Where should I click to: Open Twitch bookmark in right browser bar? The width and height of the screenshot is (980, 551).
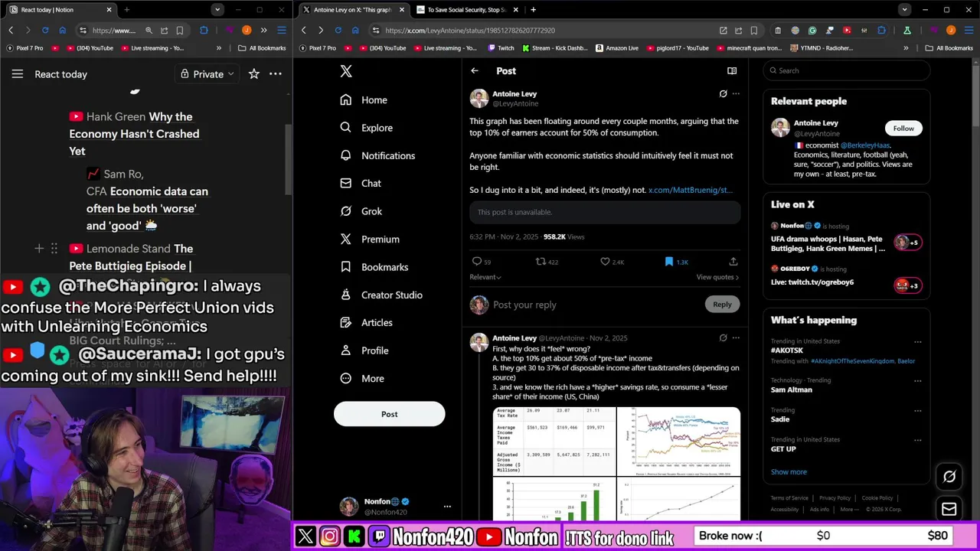click(x=501, y=48)
